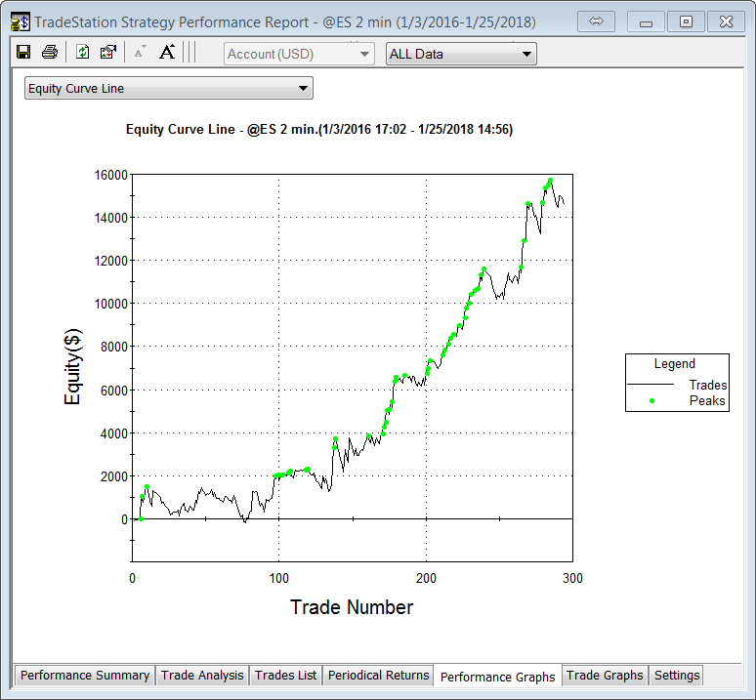Screen dimensions: 756x700
Task: Switch to the Performance Summary tab
Action: [85, 676]
